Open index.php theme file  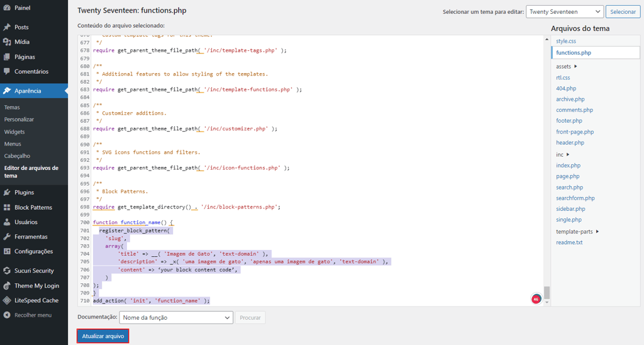click(569, 166)
